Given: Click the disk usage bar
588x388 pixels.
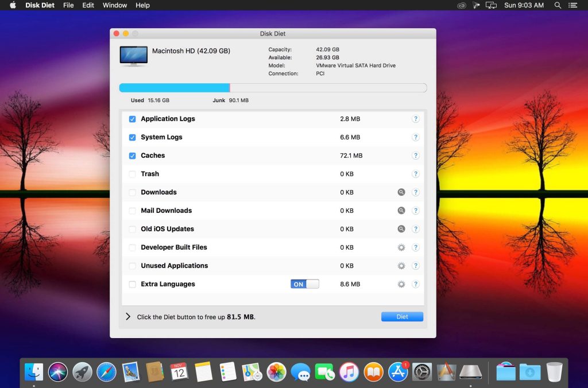Looking at the screenshot, I should (273, 88).
